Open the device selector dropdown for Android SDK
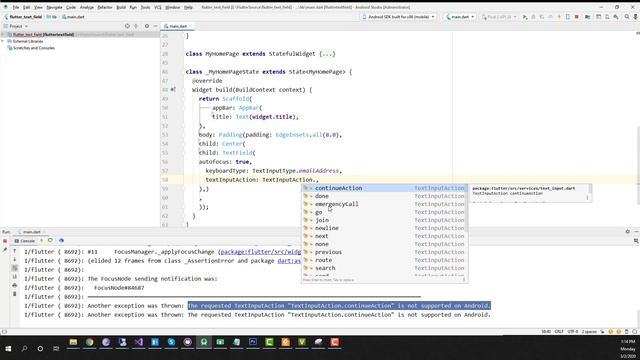This screenshot has height=360, width=640. point(399,17)
